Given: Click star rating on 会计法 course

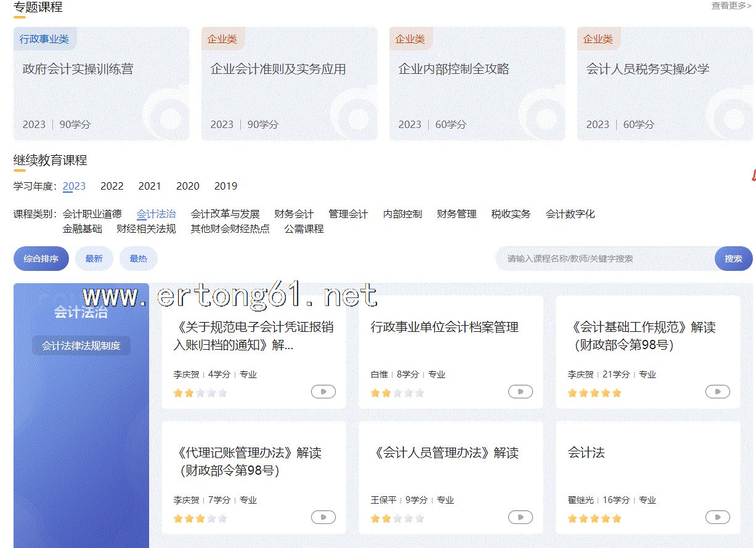Looking at the screenshot, I should (x=594, y=518).
